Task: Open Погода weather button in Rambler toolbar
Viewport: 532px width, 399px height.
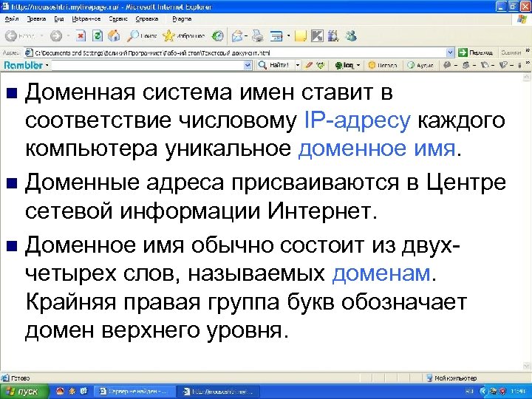Action: [383, 65]
